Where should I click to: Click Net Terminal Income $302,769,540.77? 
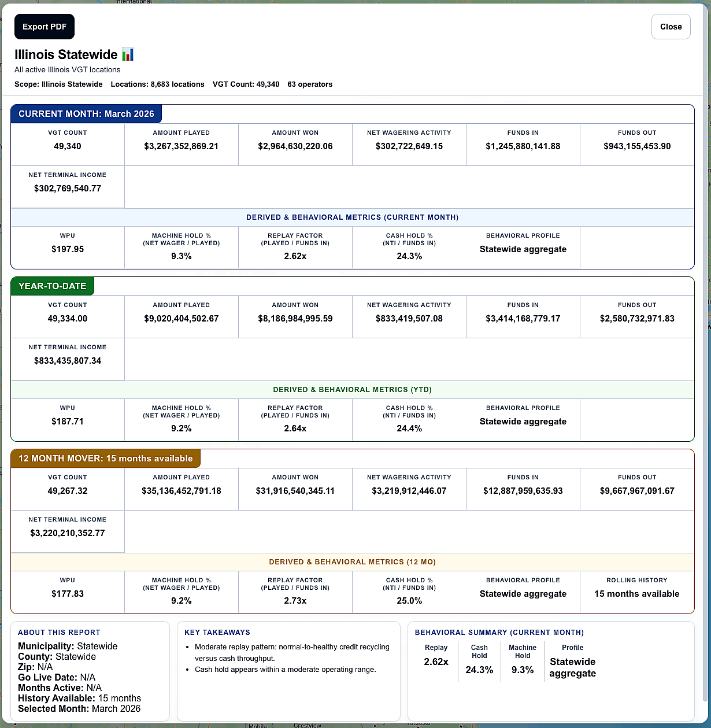[68, 189]
